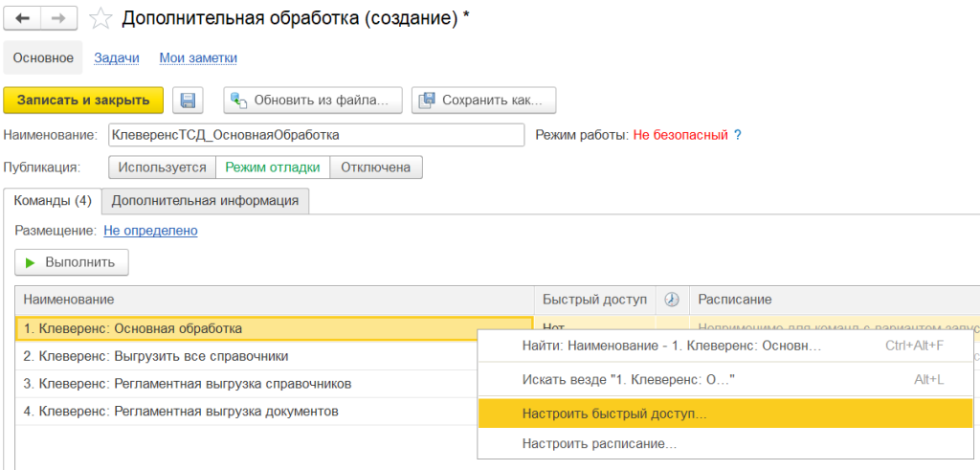Click Обновить из файла... button

tap(313, 100)
